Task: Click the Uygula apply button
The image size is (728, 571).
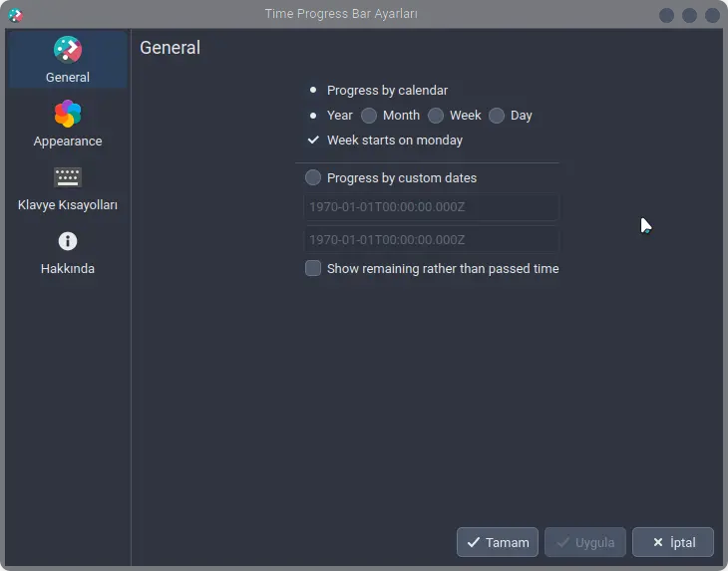Action: (585, 542)
